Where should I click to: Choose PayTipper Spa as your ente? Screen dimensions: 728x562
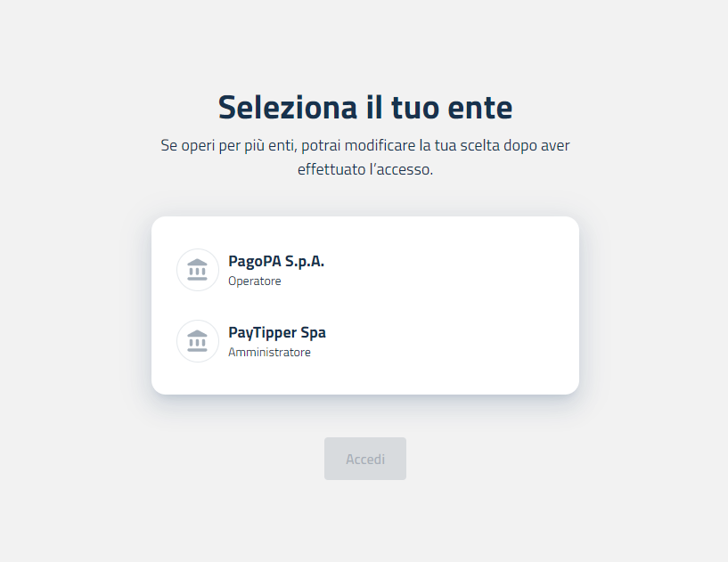pos(365,341)
